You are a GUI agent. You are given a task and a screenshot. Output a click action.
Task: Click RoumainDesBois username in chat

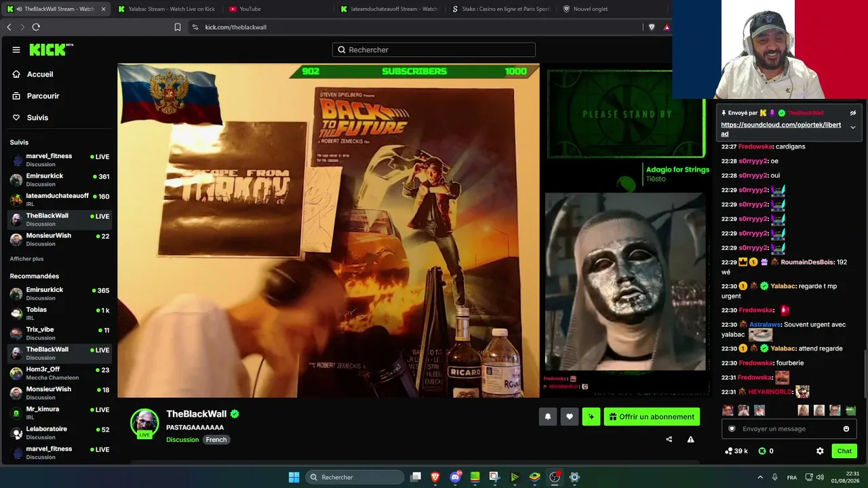[x=807, y=262]
